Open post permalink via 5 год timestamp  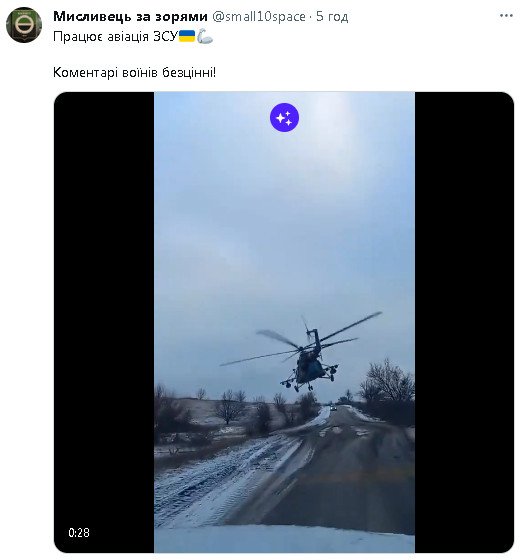[x=332, y=16]
